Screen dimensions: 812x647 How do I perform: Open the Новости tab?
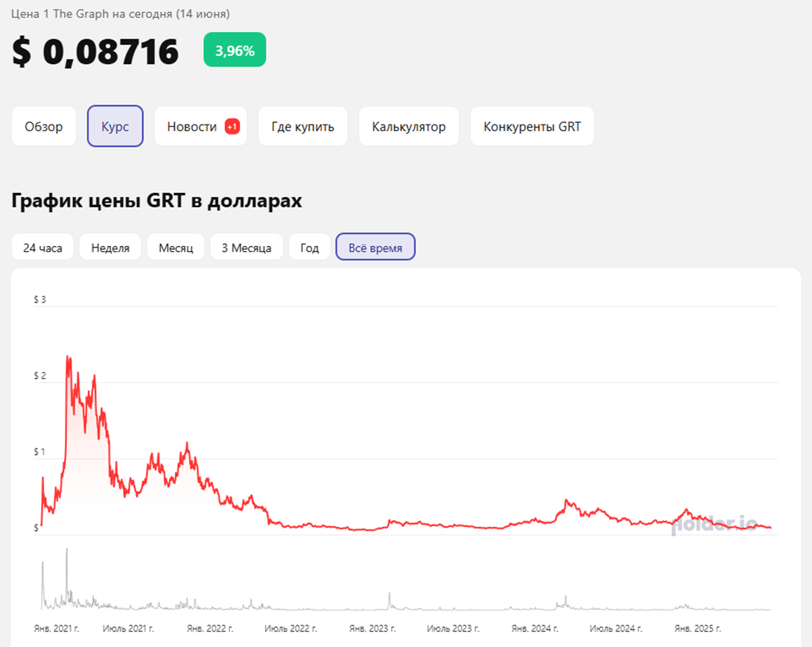click(200, 127)
